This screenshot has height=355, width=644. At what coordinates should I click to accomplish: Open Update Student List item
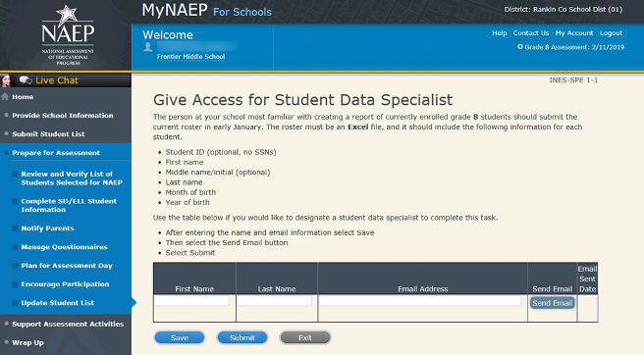tap(58, 303)
